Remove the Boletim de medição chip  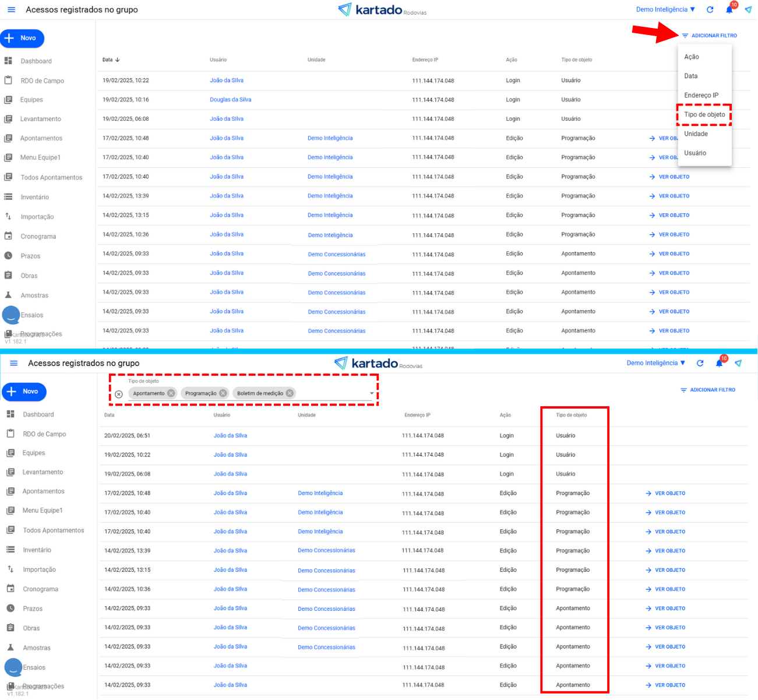pos(290,393)
